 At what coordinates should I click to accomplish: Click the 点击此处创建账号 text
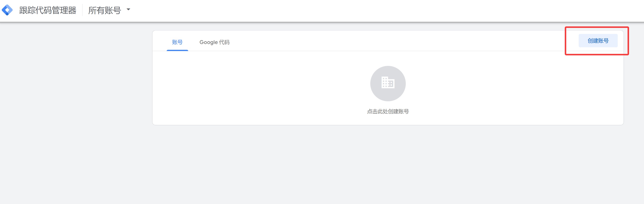[x=388, y=112]
